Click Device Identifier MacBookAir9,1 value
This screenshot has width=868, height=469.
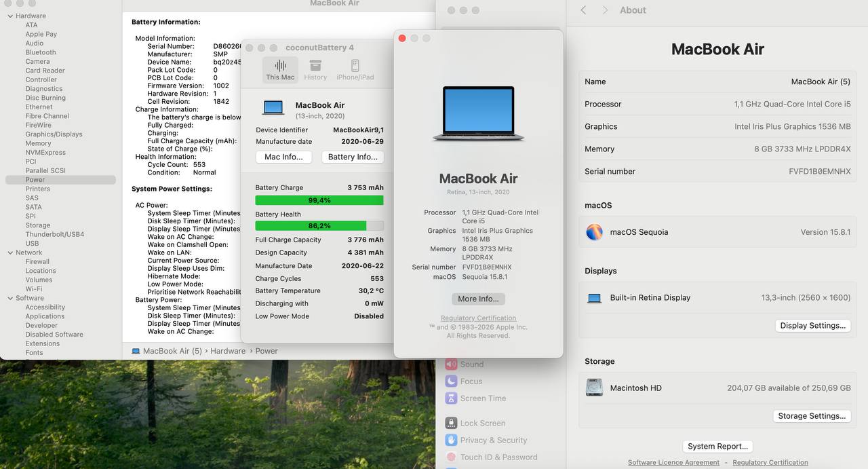(x=358, y=130)
